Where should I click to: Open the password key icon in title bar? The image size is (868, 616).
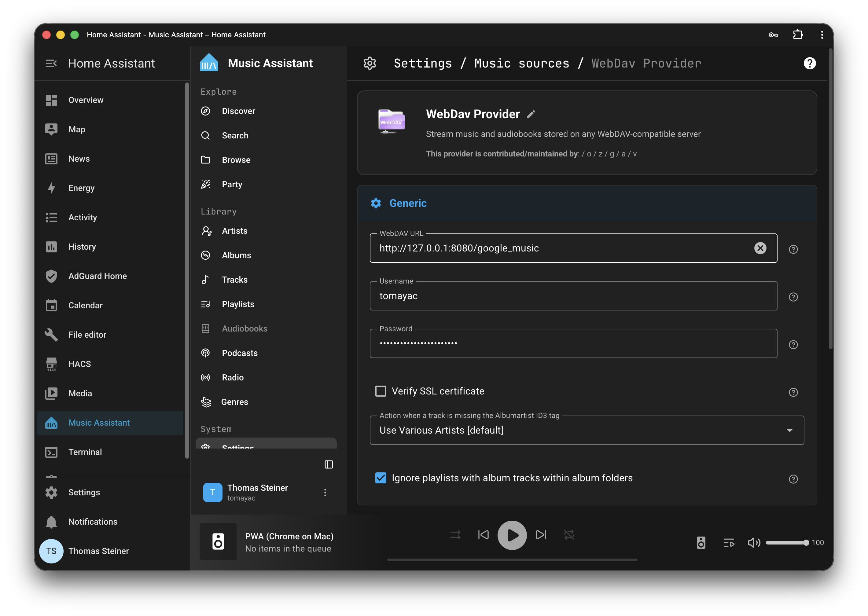coord(773,35)
